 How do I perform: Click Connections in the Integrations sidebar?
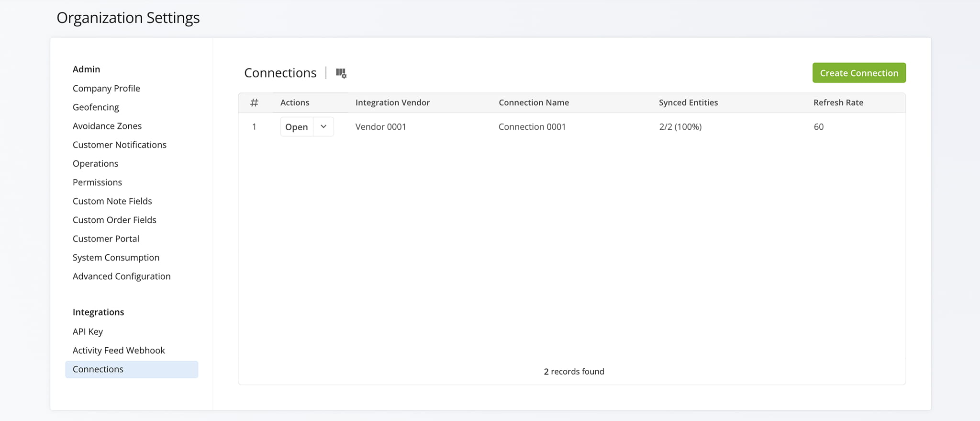(98, 369)
